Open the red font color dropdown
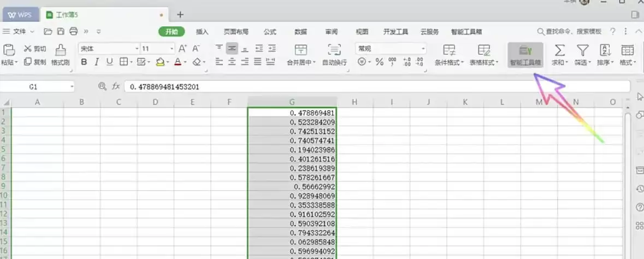 [x=185, y=62]
